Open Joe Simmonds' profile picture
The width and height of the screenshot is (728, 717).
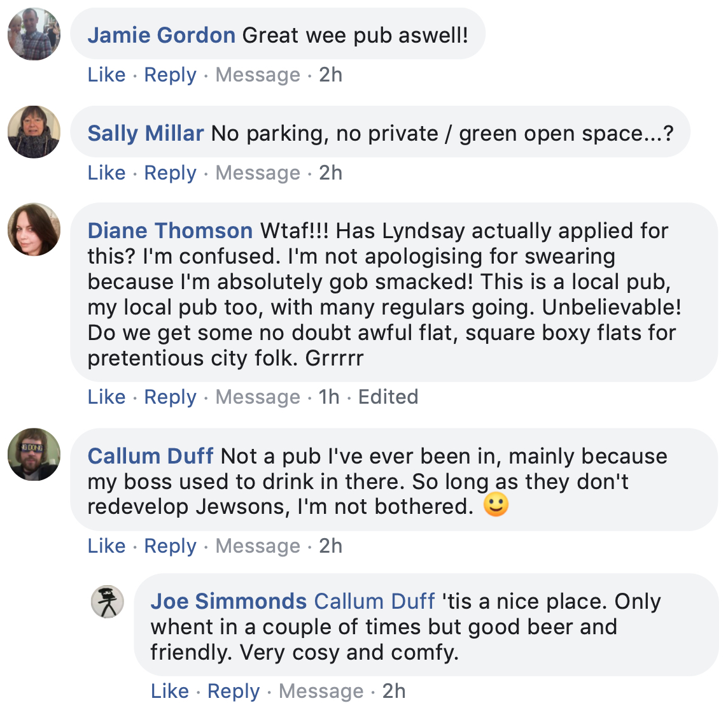(x=108, y=602)
